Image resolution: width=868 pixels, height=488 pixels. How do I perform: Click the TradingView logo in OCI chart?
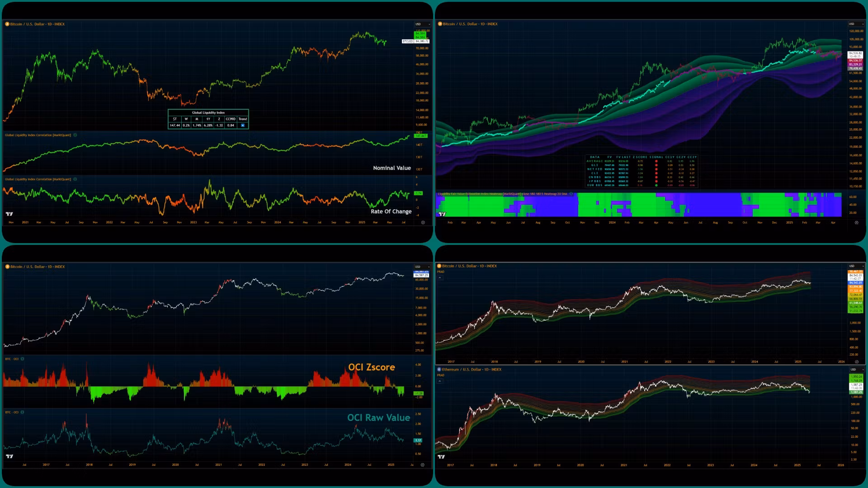(x=9, y=456)
